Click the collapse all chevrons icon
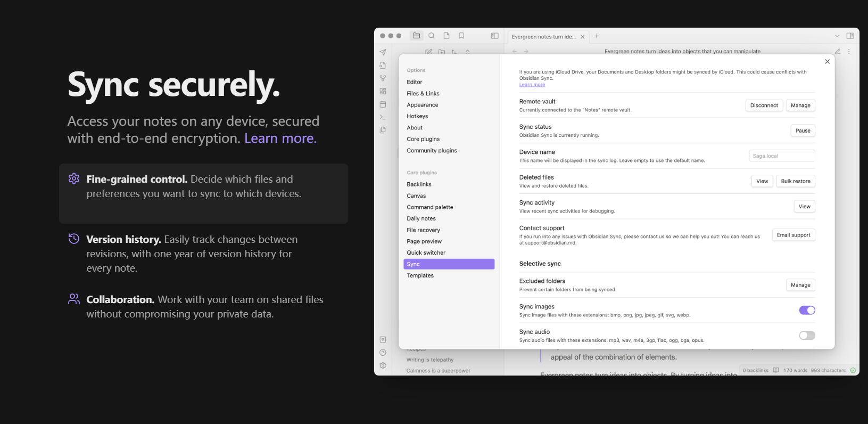The image size is (868, 424). click(467, 52)
